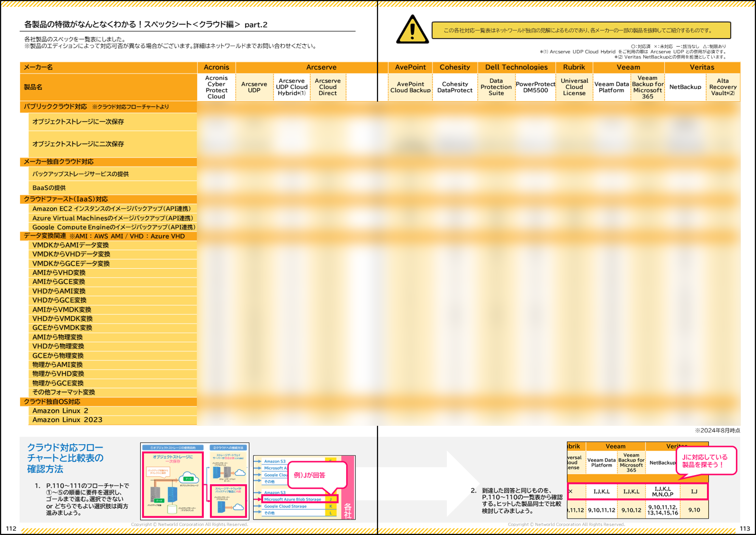This screenshot has width=756, height=535.
Task: Select Veeam Backup for Microsoft 365 in main table
Action: 648,87
